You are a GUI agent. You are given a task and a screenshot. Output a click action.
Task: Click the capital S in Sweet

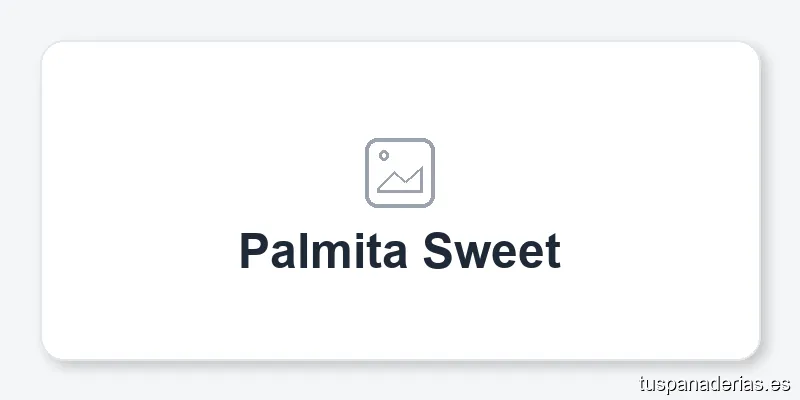coord(437,251)
